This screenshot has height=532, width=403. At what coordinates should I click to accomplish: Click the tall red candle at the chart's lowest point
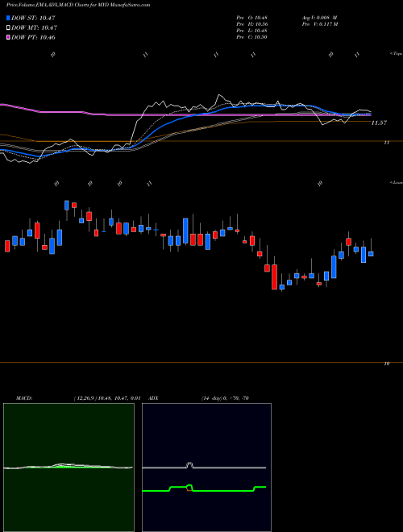tap(274, 276)
